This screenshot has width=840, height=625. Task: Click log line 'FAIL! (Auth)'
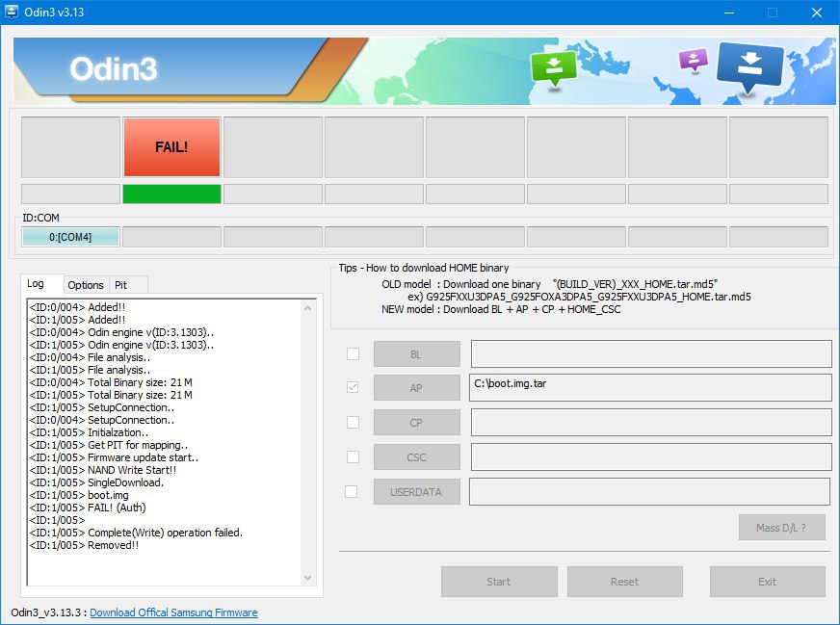coord(88,508)
